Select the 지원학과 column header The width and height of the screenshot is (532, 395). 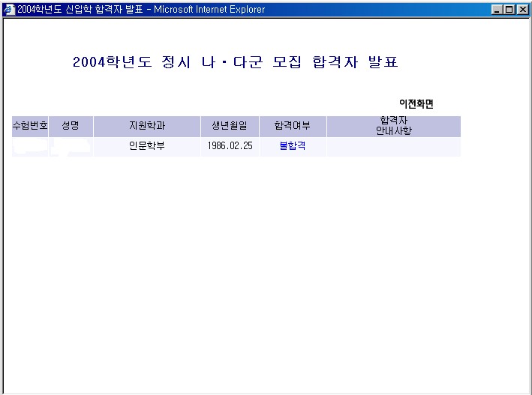click(x=147, y=126)
